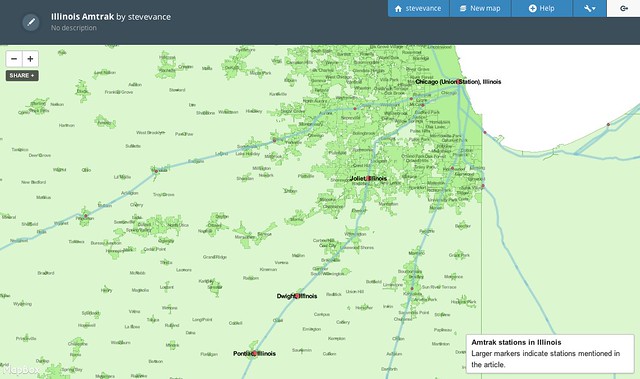This screenshot has width=640, height=379.
Task: Select the Pontiac, Illinois station marker
Action: (x=255, y=353)
